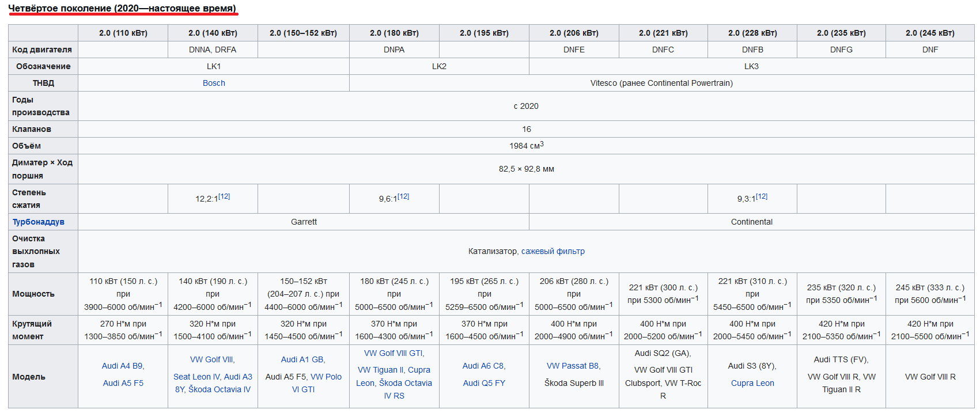Open reference [12] beside 9,3:1

(x=761, y=196)
